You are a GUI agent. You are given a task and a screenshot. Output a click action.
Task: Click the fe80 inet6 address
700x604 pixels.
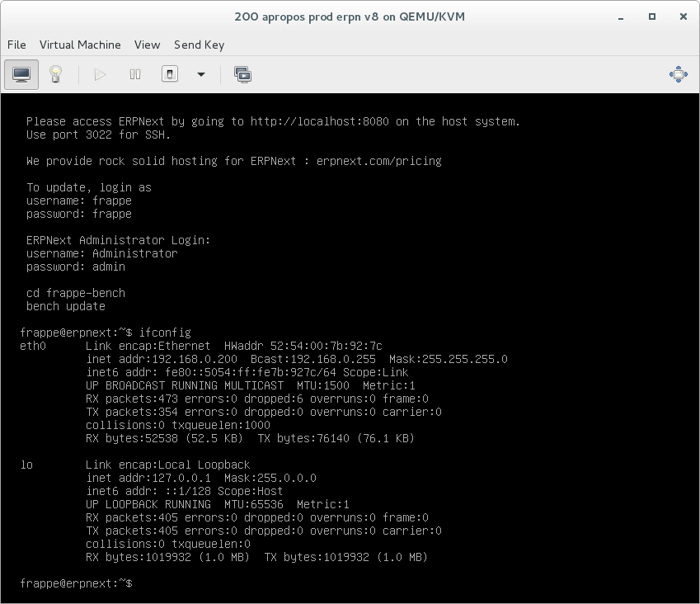(x=251, y=373)
